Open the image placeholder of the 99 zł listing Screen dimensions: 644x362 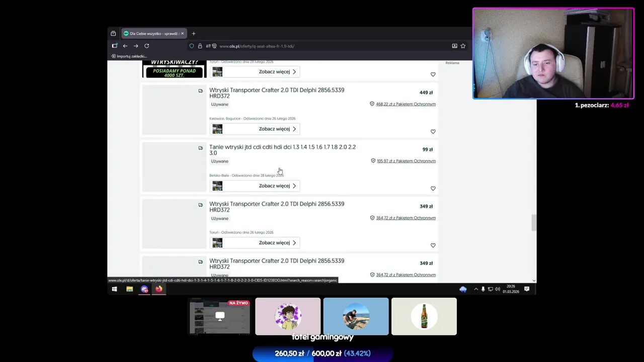174,167
